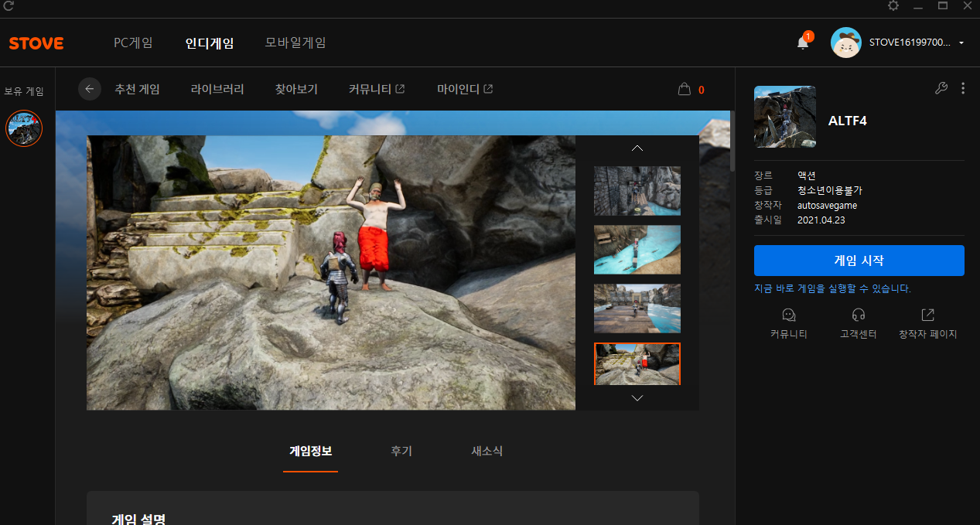
Task: Select PC게임 in top menu
Action: point(133,43)
